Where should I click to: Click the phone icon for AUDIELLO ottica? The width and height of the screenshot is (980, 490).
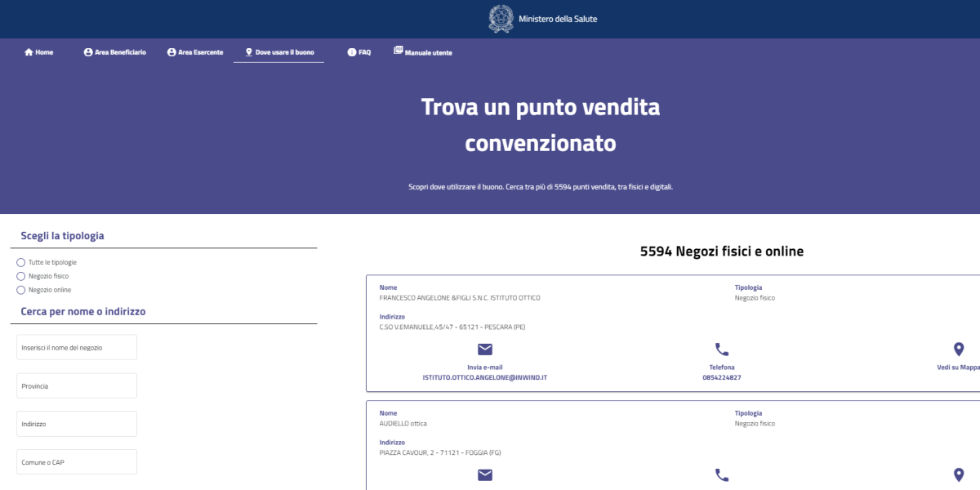click(x=722, y=475)
